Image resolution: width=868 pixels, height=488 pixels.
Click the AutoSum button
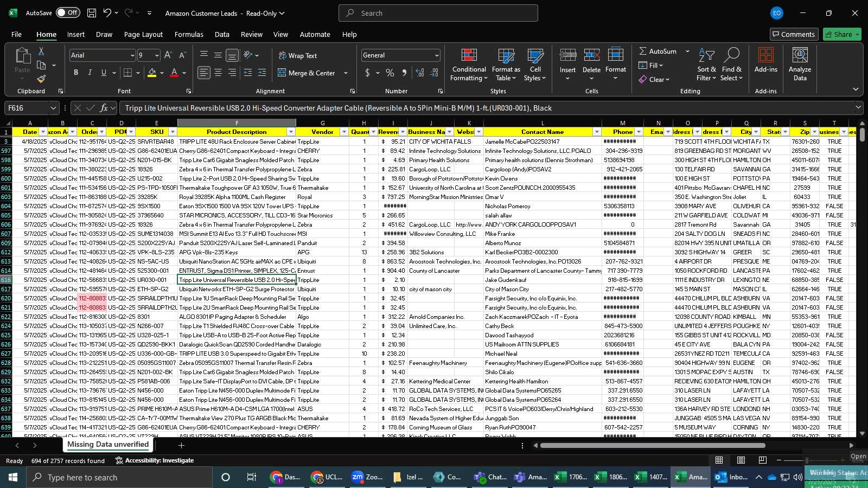click(x=658, y=51)
